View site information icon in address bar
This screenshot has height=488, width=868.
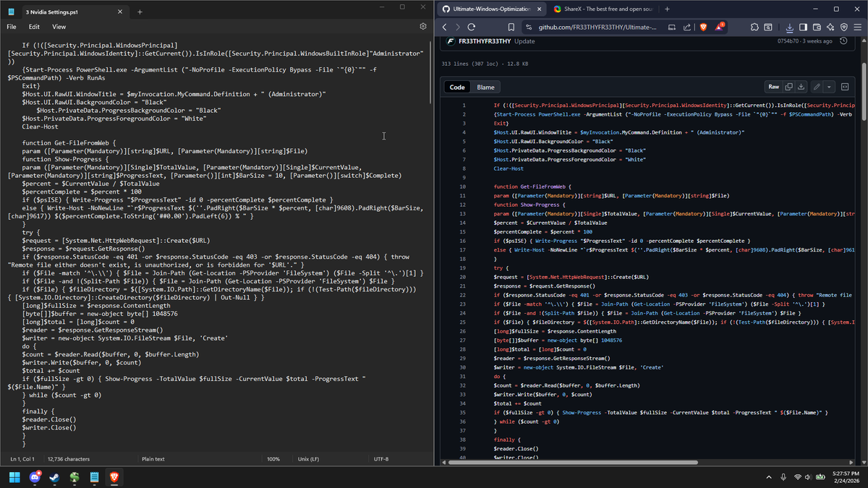pos(529,27)
